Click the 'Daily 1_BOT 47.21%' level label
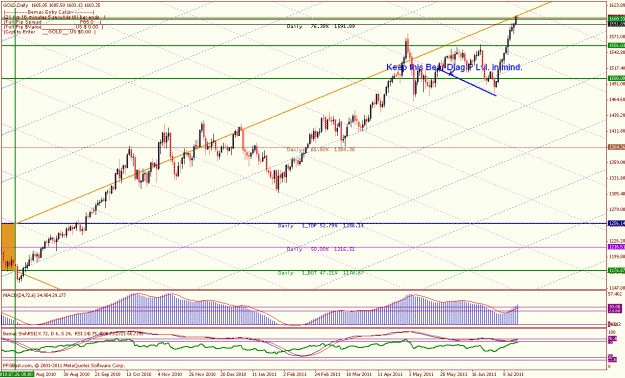This screenshot has width=625, height=378. 320,273
